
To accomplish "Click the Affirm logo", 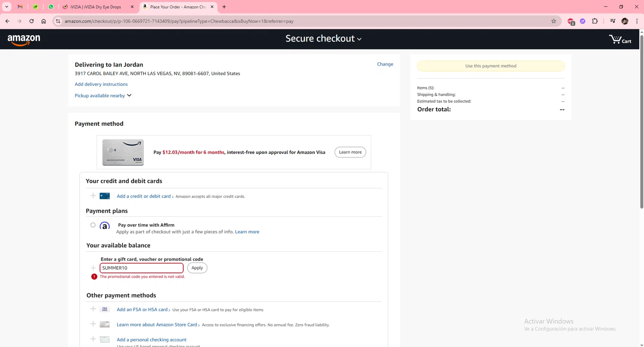I will (105, 226).
